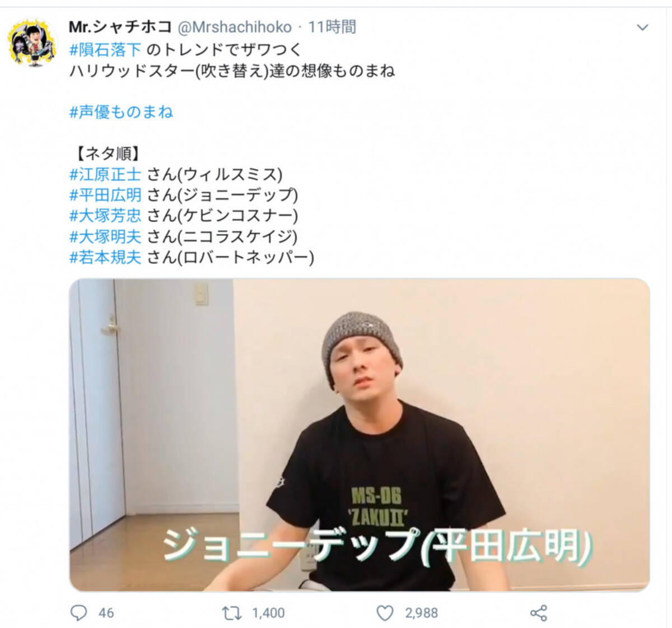
Task: Open the @Mrshachihoko handle
Action: pos(235,27)
